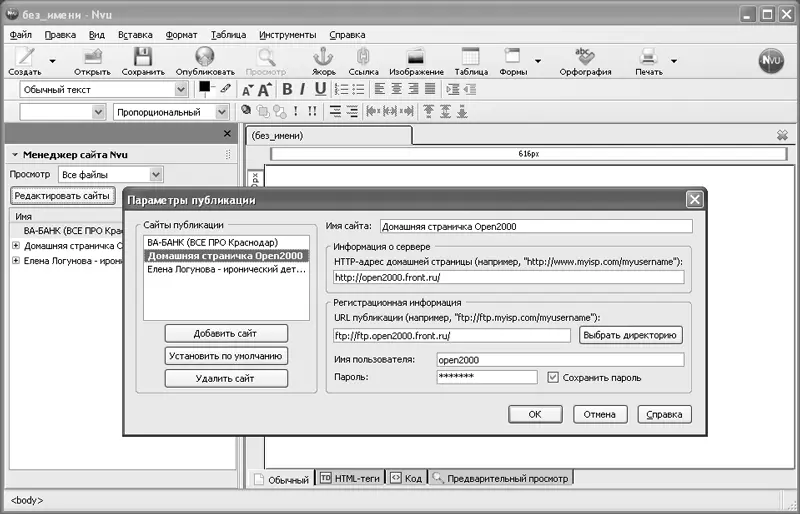Click the Имя сайта input field
800x514 pixels.
click(536, 226)
